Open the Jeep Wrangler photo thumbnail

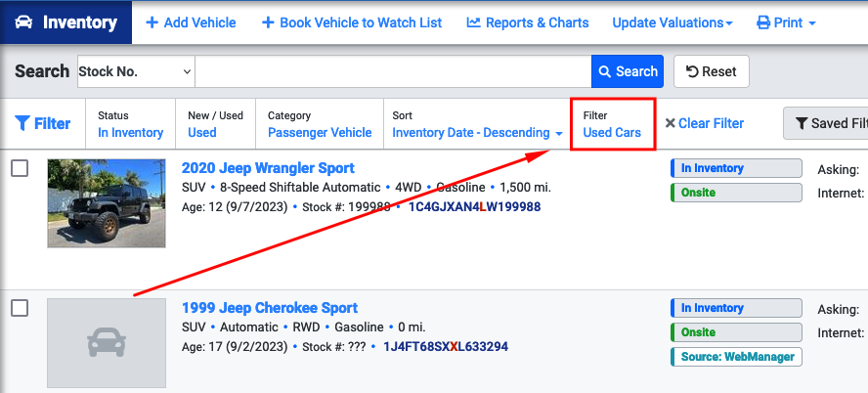107,203
